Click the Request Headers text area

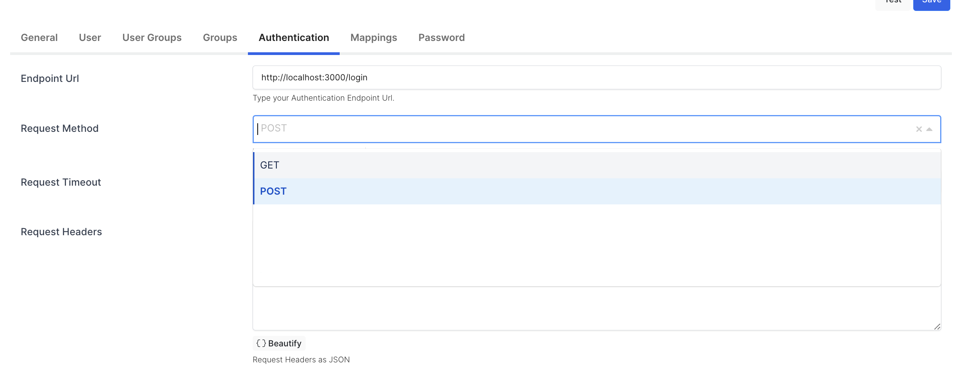pyautogui.click(x=597, y=309)
